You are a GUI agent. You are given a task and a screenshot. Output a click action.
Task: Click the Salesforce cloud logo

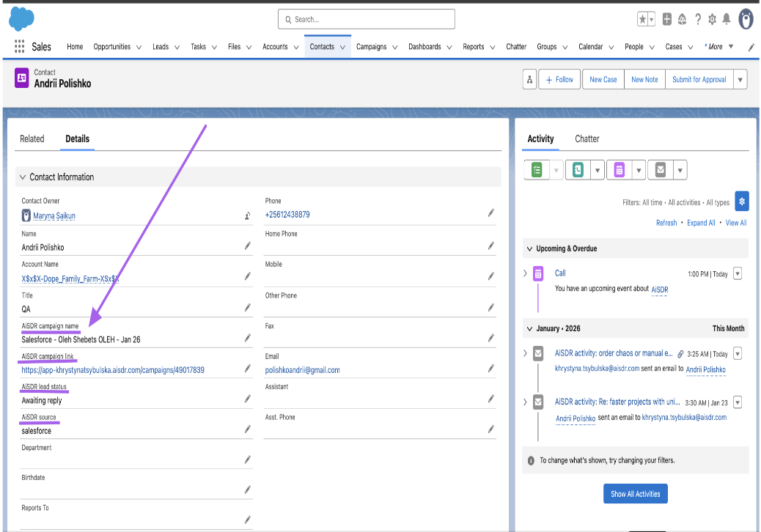click(21, 19)
